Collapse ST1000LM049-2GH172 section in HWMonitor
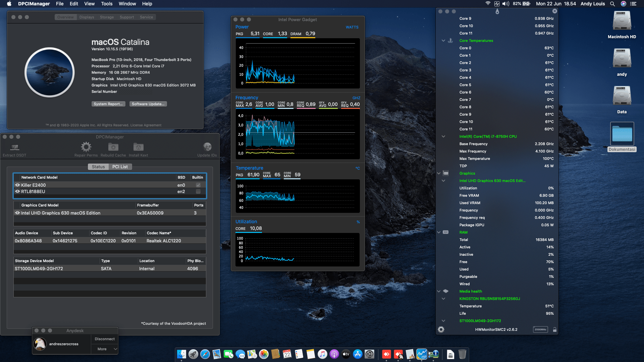 point(443,321)
